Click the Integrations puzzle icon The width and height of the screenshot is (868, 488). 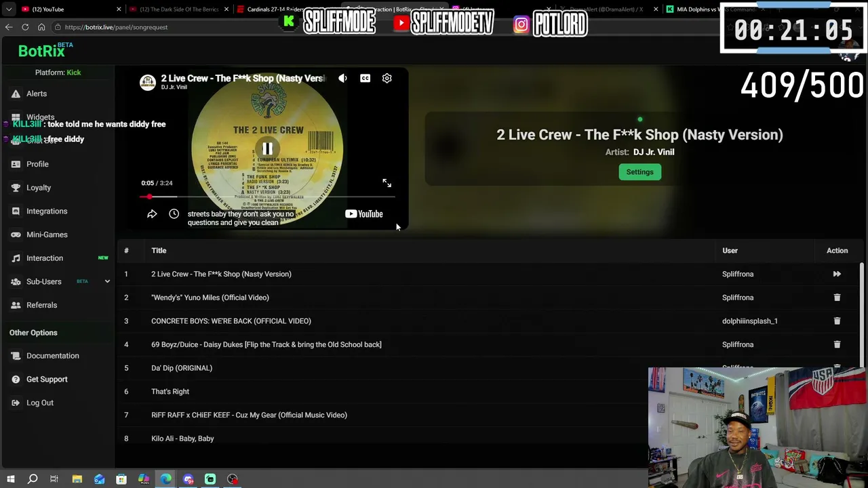16,211
